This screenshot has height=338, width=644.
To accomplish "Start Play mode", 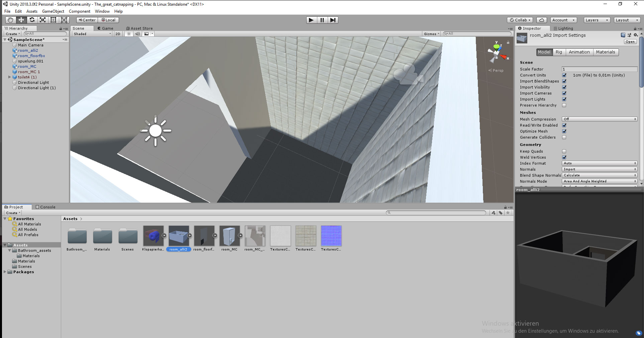I will tap(311, 20).
